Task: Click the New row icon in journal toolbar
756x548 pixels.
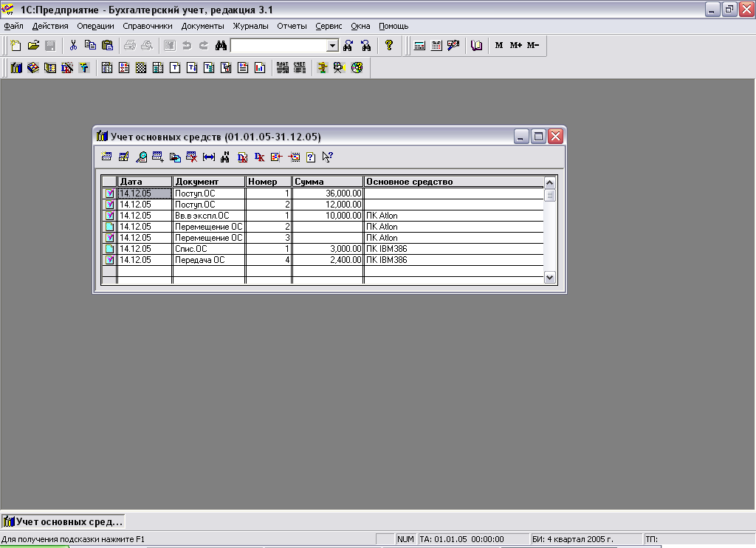Action: (106, 157)
